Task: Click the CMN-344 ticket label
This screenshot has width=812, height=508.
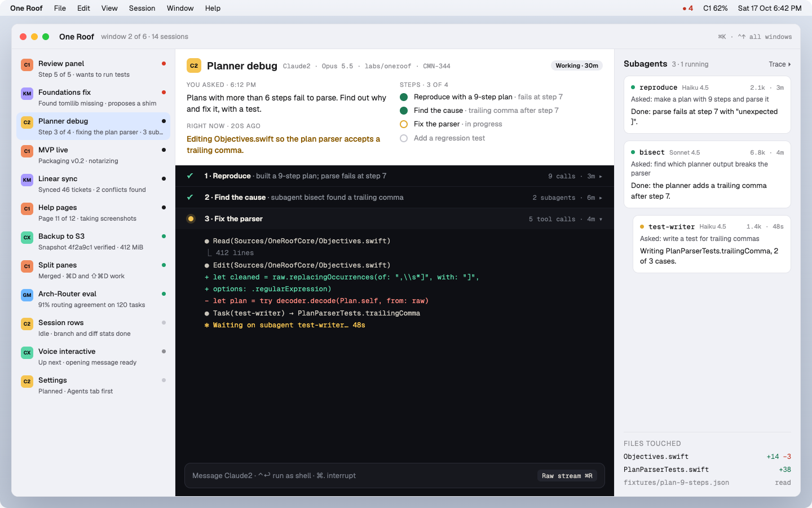Action: click(436, 66)
